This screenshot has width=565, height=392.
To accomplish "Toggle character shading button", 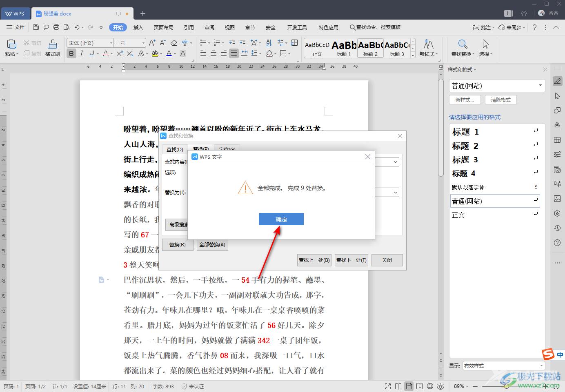I will [x=183, y=53].
